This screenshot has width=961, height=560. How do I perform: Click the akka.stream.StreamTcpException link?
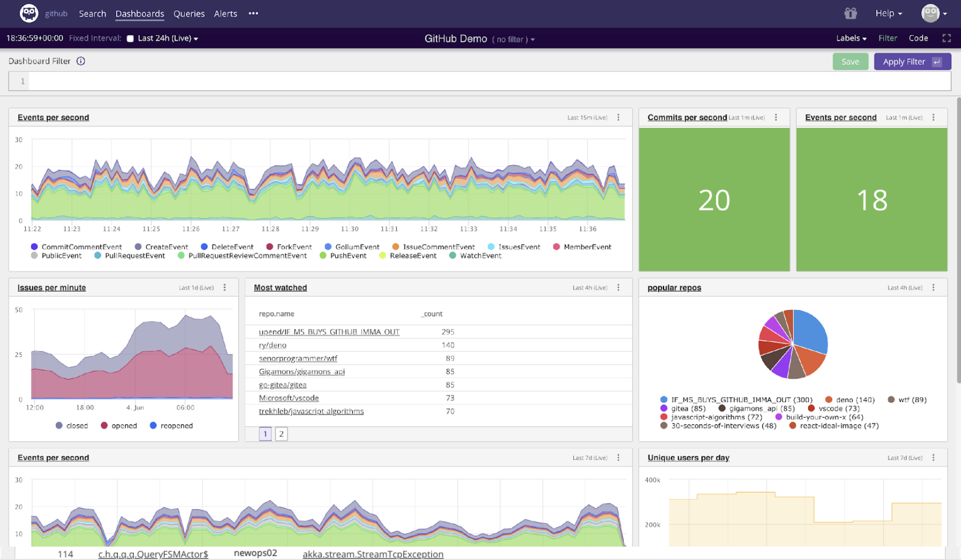pyautogui.click(x=373, y=554)
